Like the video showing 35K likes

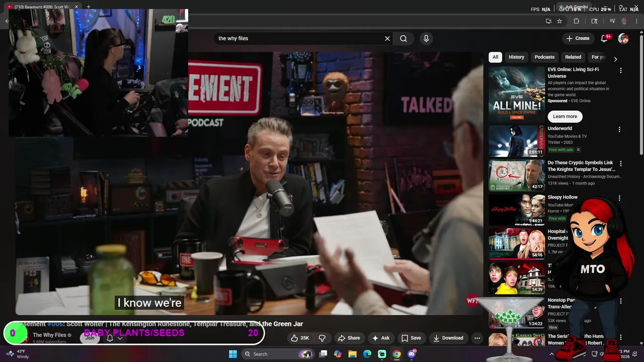(300, 338)
